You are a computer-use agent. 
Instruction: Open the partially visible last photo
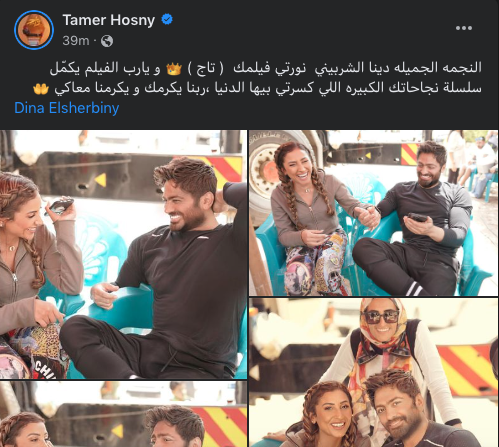point(123,414)
